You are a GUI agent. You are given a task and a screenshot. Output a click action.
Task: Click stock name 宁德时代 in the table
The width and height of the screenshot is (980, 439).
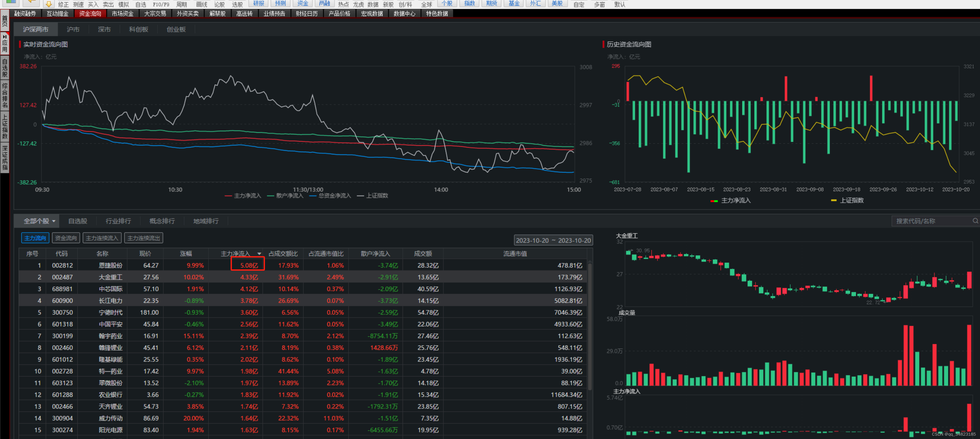tap(110, 312)
